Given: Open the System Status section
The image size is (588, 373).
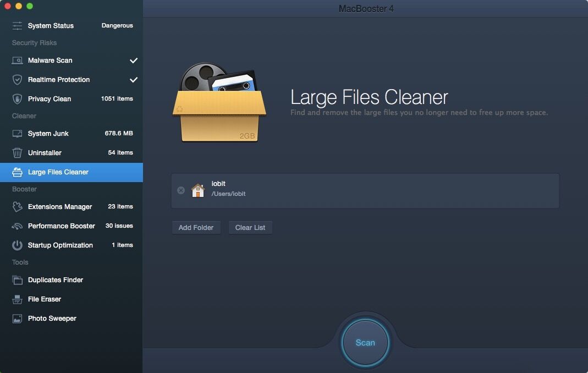Looking at the screenshot, I should [72, 25].
